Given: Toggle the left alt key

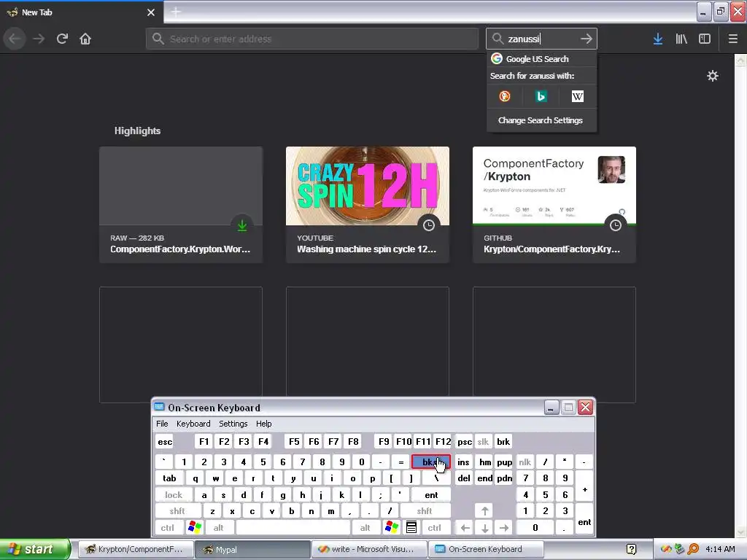Looking at the screenshot, I should (218, 528).
